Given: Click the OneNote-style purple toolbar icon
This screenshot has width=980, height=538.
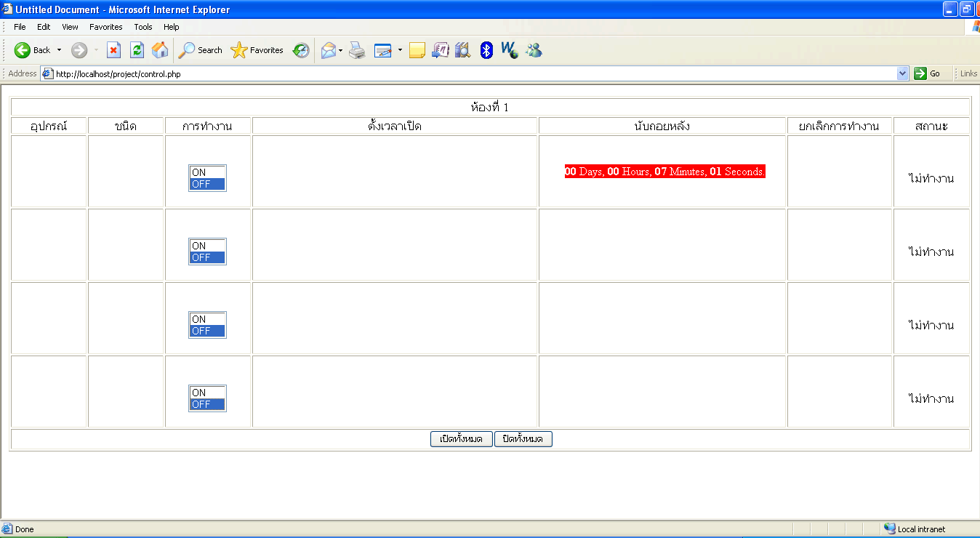Looking at the screenshot, I should tap(441, 50).
